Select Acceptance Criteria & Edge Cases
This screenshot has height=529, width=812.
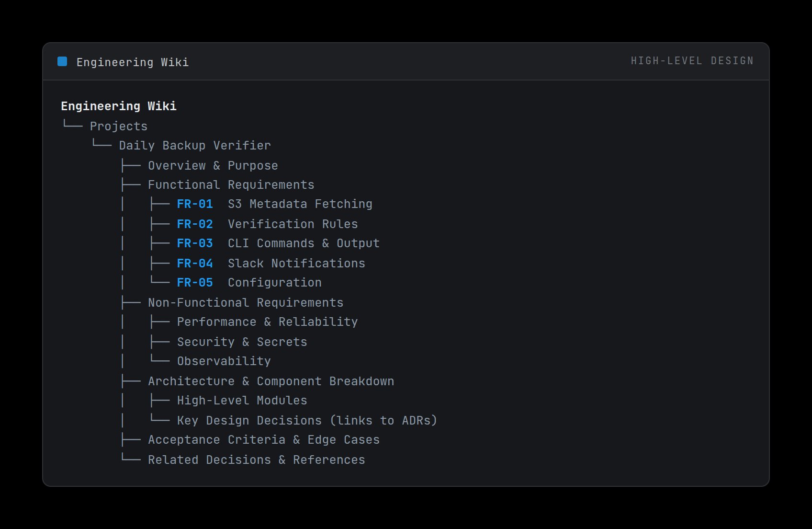pos(264,440)
